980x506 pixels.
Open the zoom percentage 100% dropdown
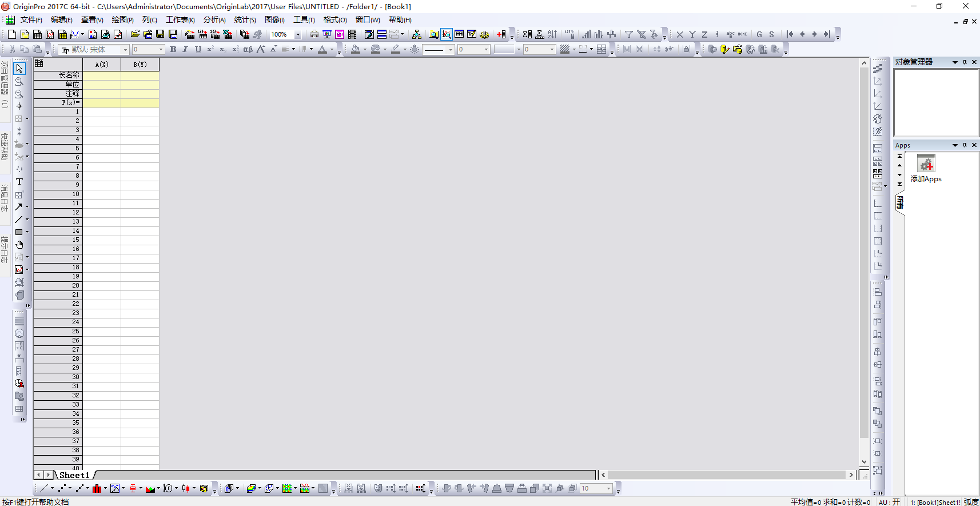pos(297,35)
